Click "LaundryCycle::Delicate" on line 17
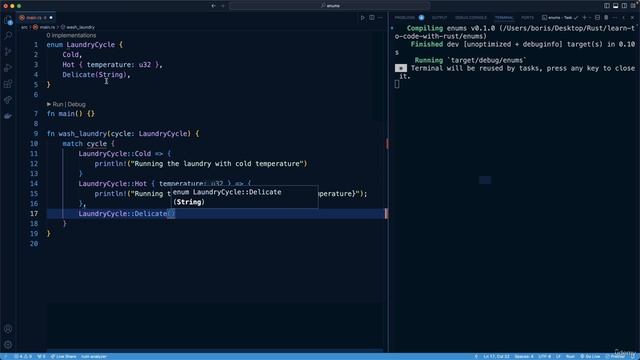The image size is (640, 360). 122,213
